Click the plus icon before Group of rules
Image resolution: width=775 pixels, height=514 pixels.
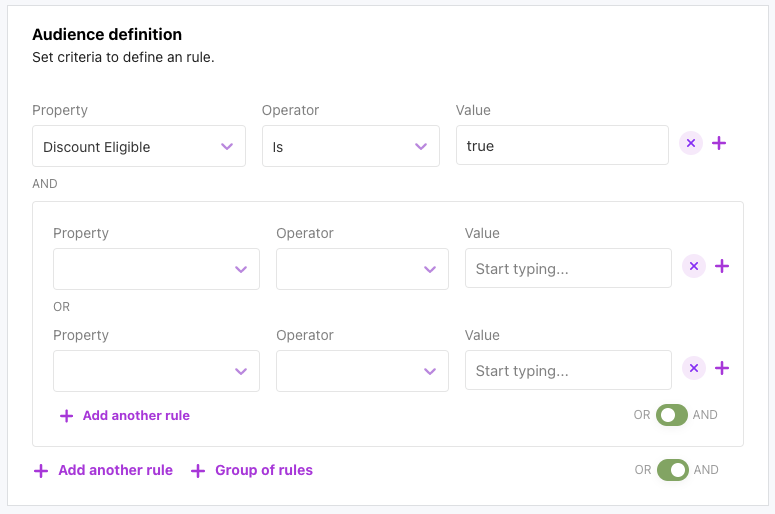click(198, 471)
